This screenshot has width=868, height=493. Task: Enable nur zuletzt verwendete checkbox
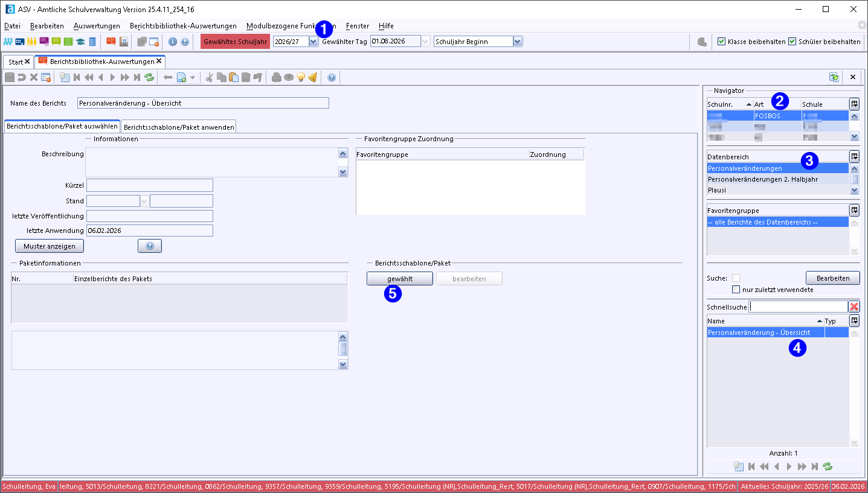736,290
